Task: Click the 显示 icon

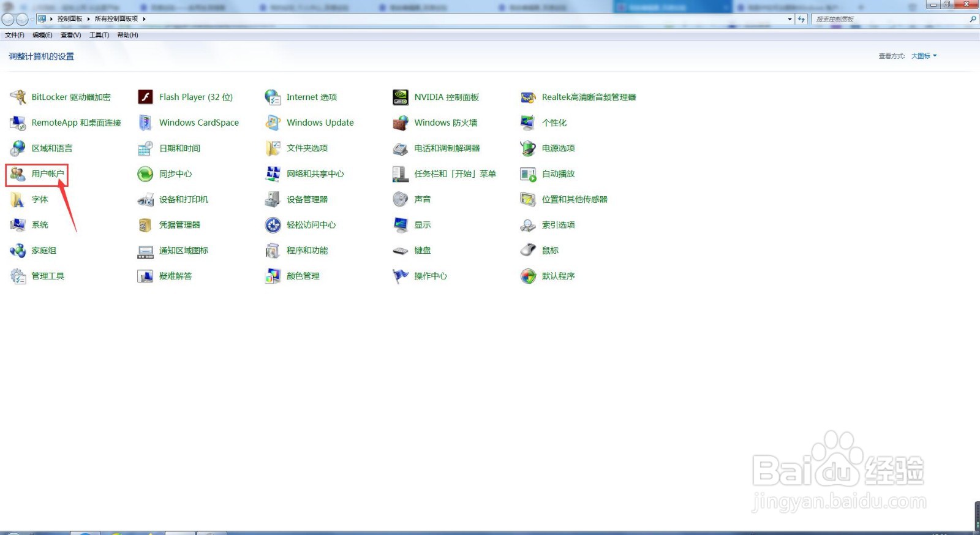Action: (401, 225)
